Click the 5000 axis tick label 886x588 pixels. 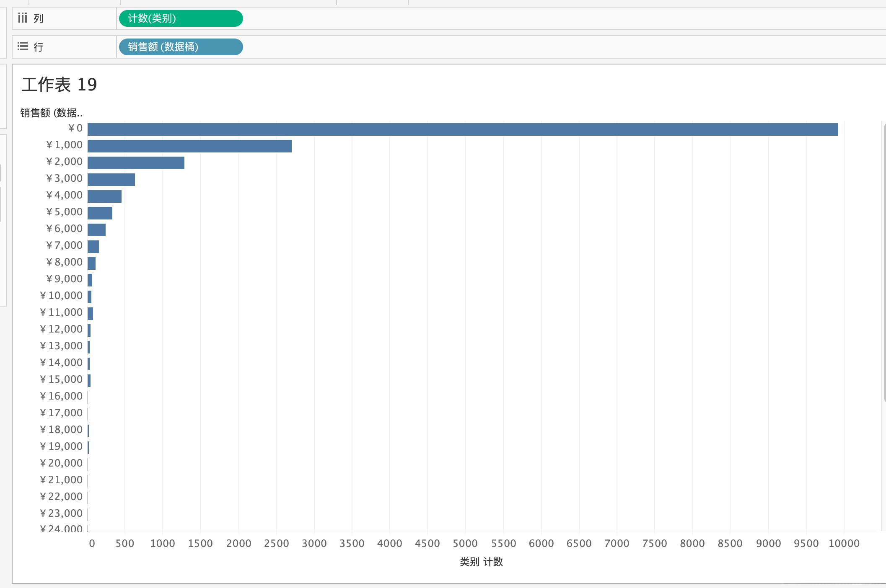pos(465,544)
